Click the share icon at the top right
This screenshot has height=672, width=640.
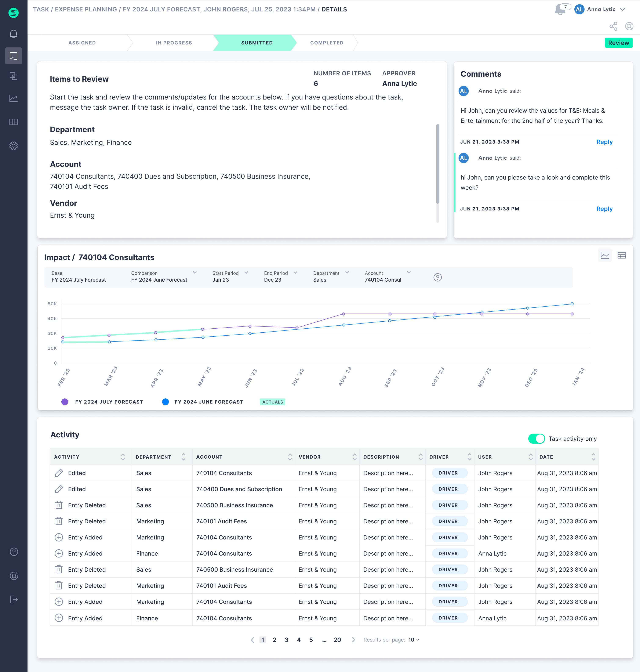614,26
